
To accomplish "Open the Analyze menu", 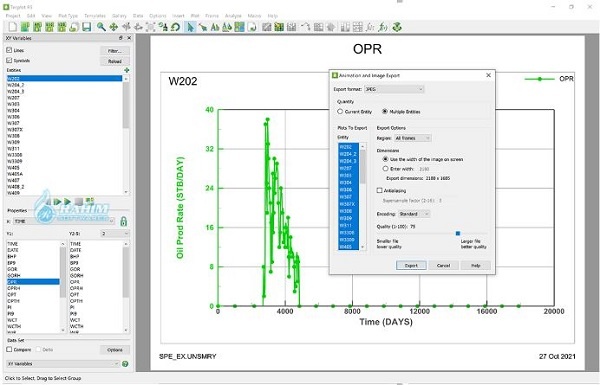I will pos(233,16).
